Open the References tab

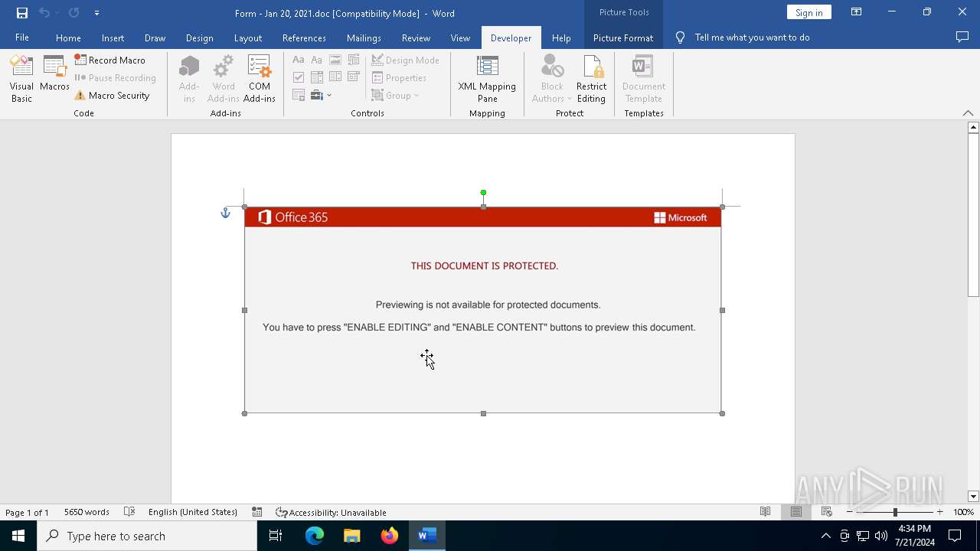[x=304, y=37]
